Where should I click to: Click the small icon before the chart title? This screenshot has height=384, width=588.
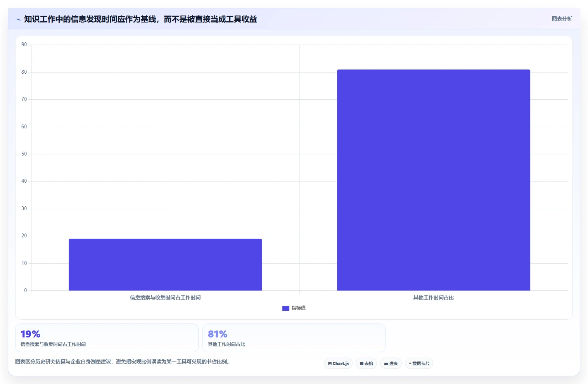coord(18,19)
